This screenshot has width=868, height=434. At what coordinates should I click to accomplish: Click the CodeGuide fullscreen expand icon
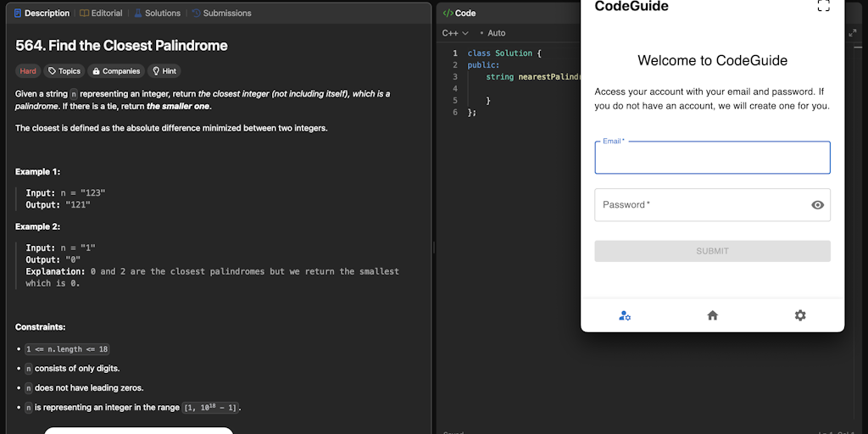click(x=823, y=6)
